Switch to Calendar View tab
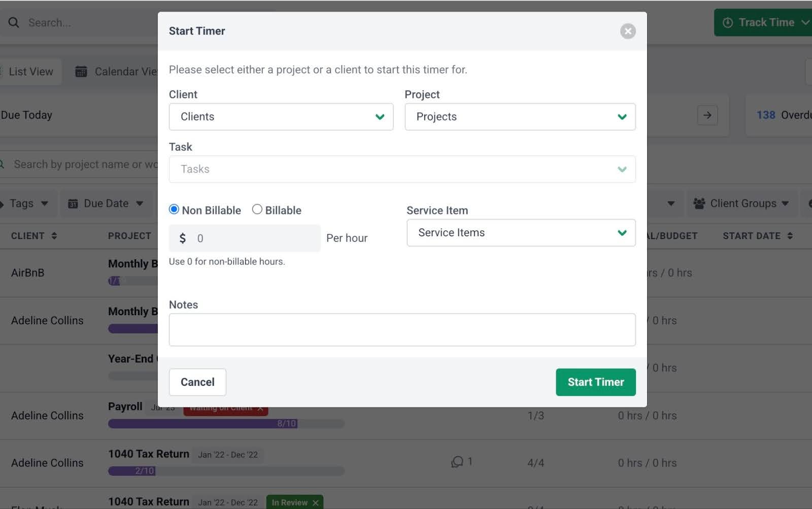 point(117,72)
